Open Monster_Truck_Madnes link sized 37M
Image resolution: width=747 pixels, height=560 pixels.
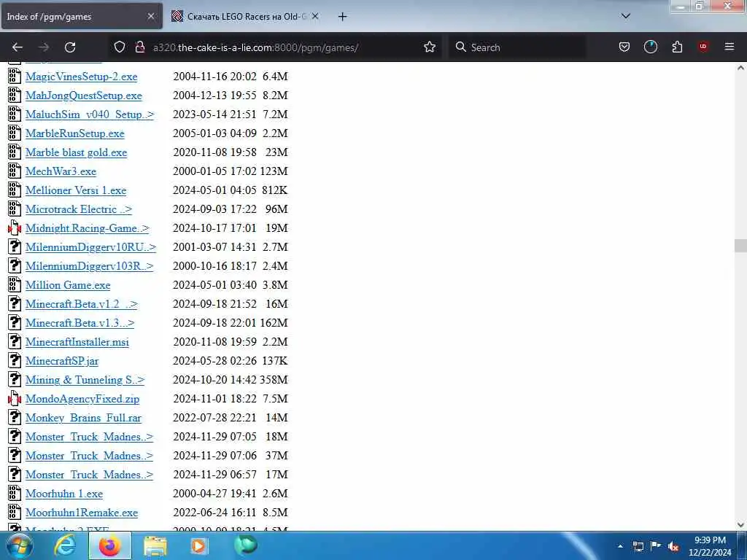pos(89,456)
